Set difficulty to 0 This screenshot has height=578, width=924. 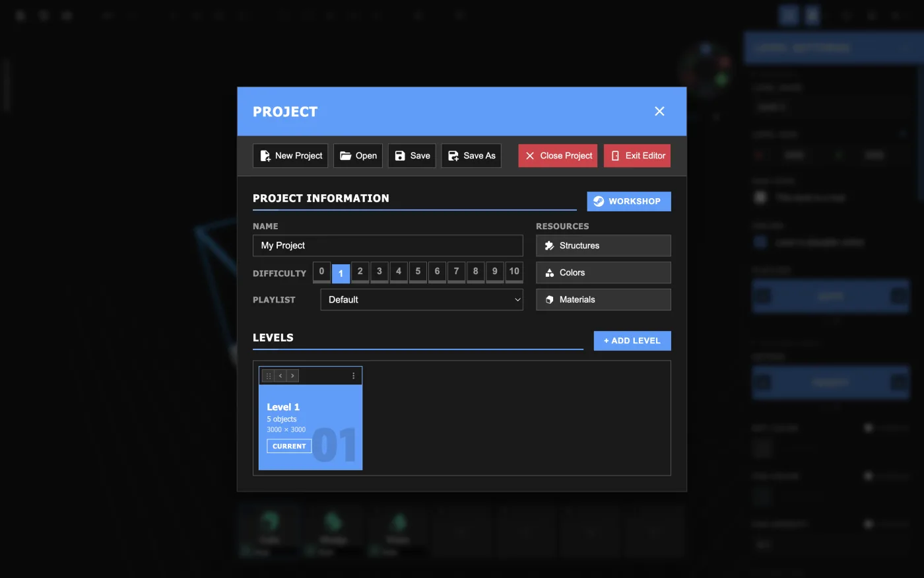tap(321, 271)
